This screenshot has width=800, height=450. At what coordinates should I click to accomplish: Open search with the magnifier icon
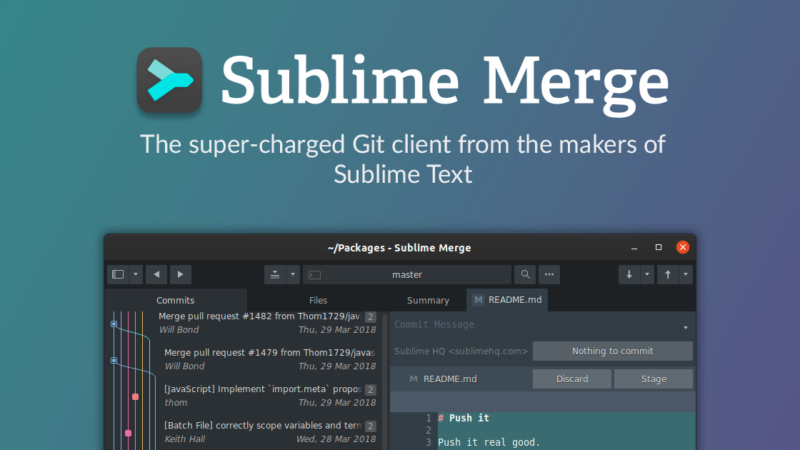pyautogui.click(x=525, y=274)
